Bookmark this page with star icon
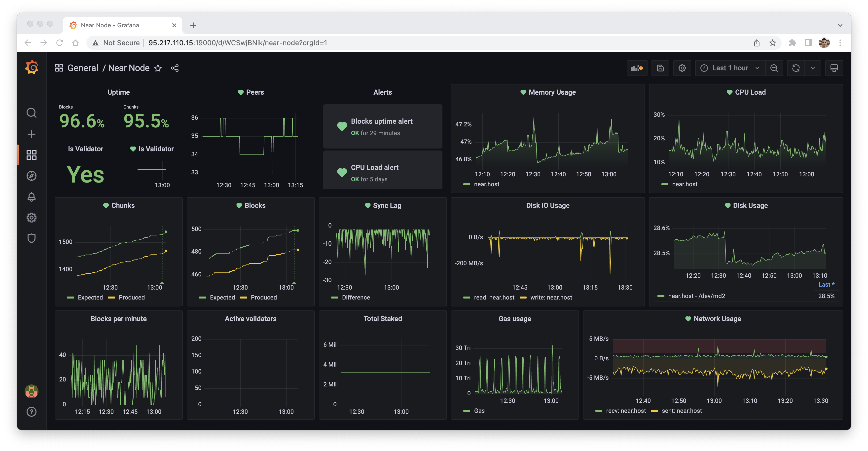This screenshot has height=451, width=868. click(x=773, y=43)
